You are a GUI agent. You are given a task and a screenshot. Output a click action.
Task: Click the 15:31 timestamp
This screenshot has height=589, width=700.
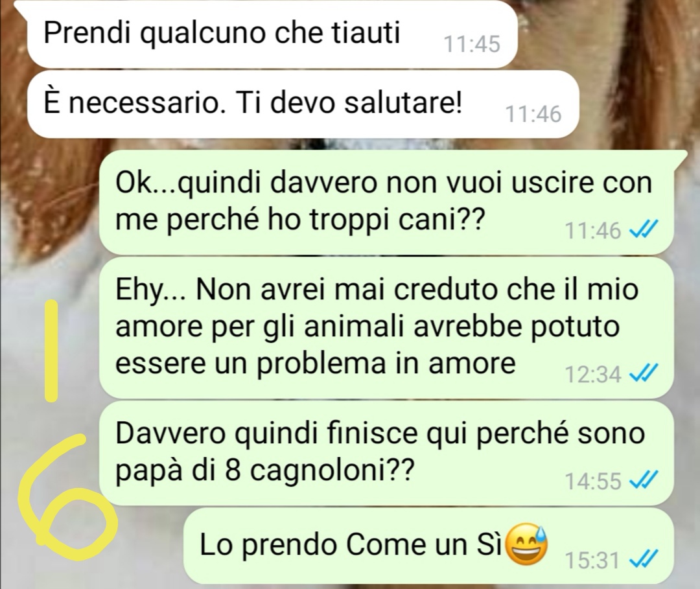(x=592, y=560)
